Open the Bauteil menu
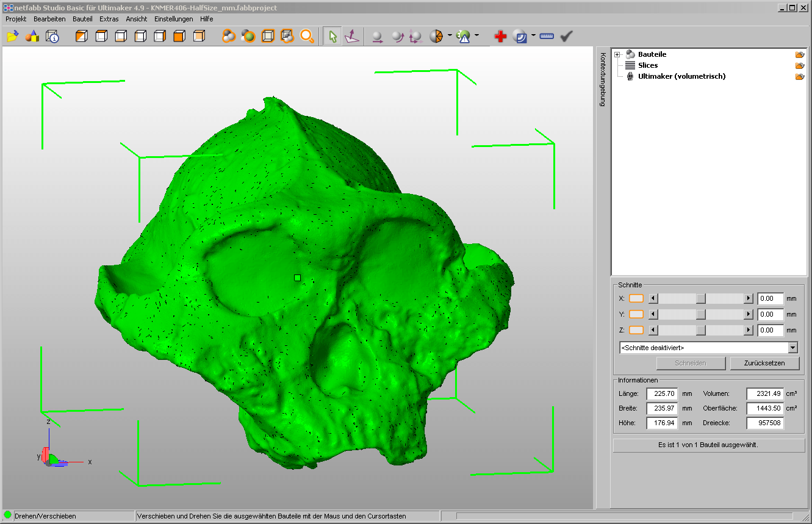Screen dimensions: 812x524 [x=82, y=19]
